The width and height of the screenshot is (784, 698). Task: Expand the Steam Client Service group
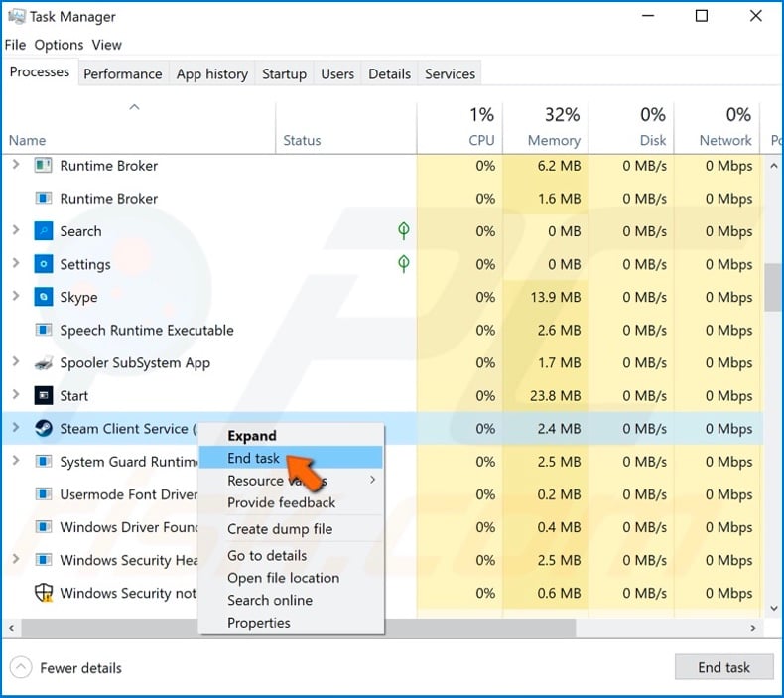tap(16, 427)
